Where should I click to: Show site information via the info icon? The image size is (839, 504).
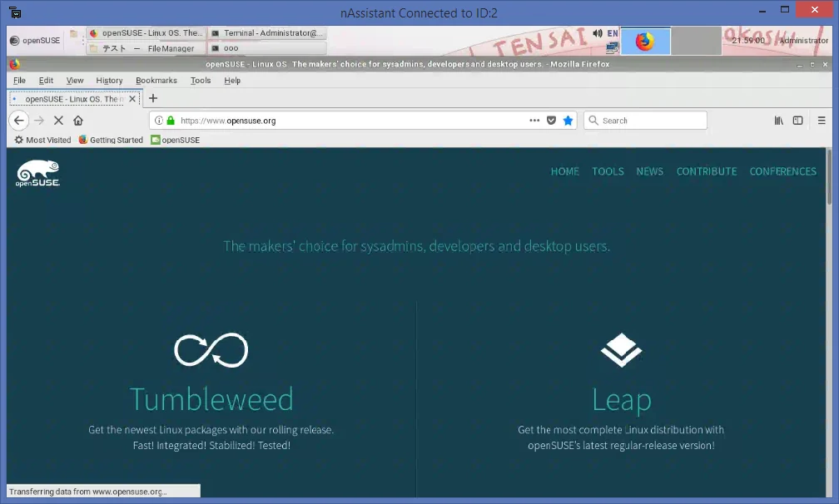pyautogui.click(x=158, y=121)
